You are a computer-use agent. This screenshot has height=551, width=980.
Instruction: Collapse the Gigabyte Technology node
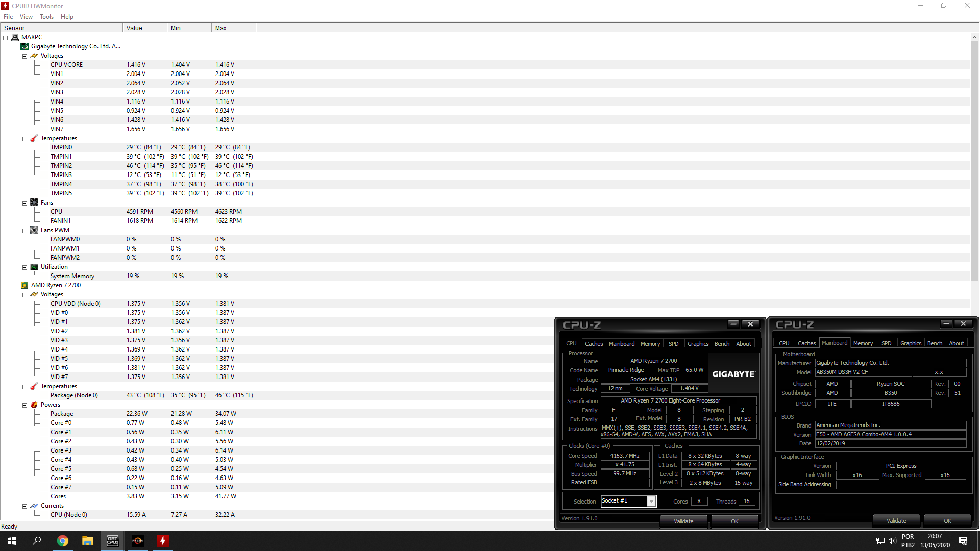click(15, 47)
